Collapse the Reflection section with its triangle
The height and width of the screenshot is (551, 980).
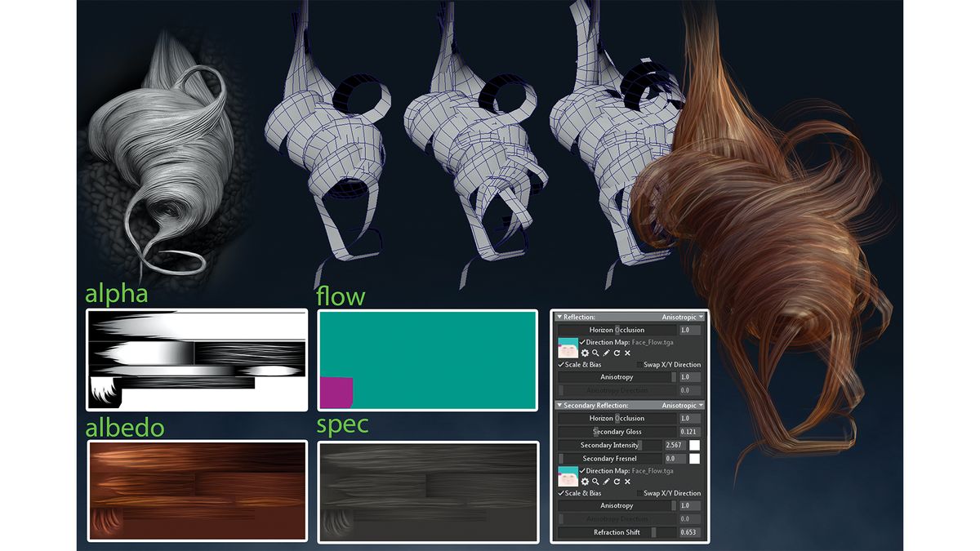(559, 316)
